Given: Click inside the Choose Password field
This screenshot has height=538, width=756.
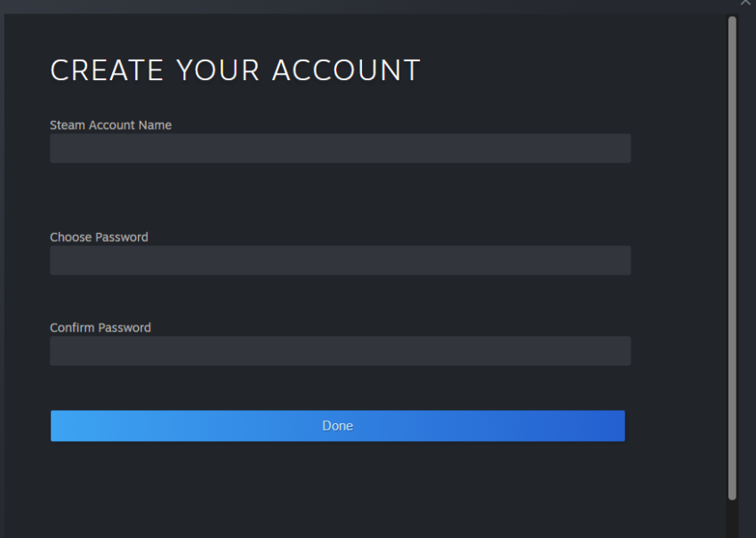Looking at the screenshot, I should click(x=340, y=261).
